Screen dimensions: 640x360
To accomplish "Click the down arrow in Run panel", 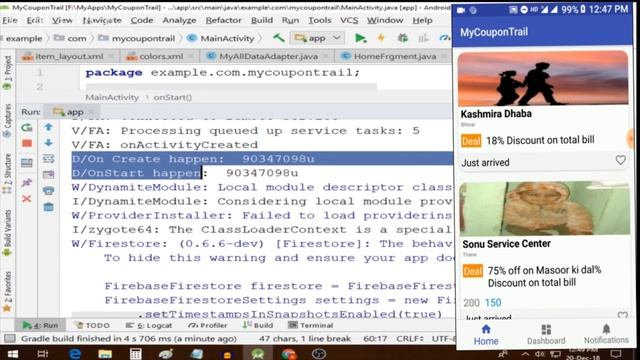I will pos(49,142).
